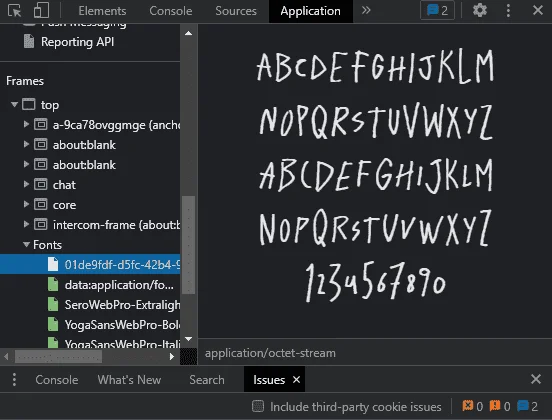Click green file icon beside SeroWebPro-Extralight
This screenshot has height=420, width=552.
click(x=53, y=304)
